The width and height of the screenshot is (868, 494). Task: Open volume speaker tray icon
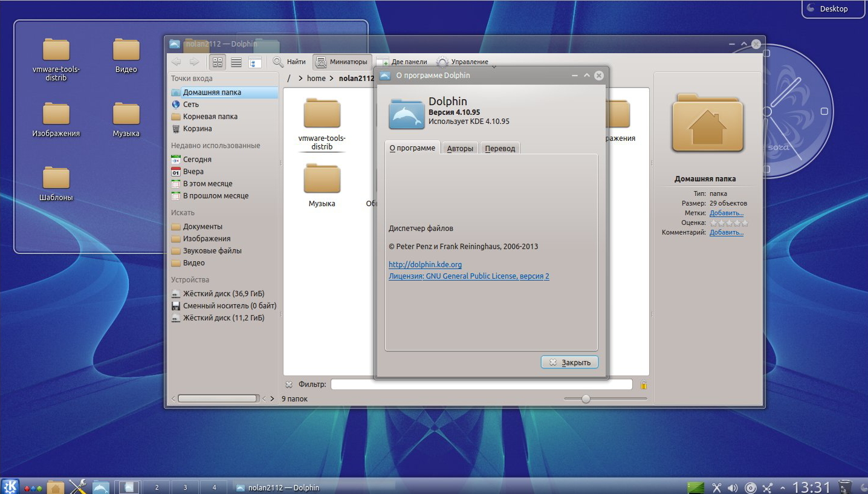point(733,487)
